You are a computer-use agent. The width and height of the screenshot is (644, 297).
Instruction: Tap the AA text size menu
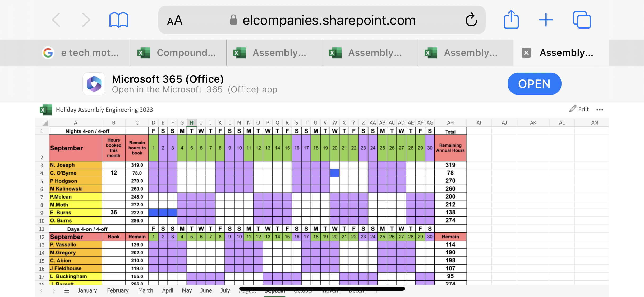pos(175,21)
